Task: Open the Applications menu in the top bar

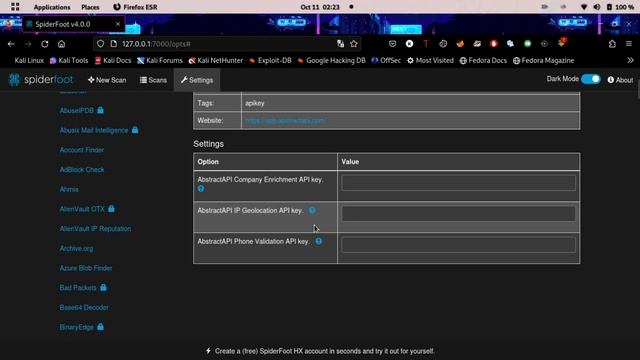Action: [x=52, y=7]
